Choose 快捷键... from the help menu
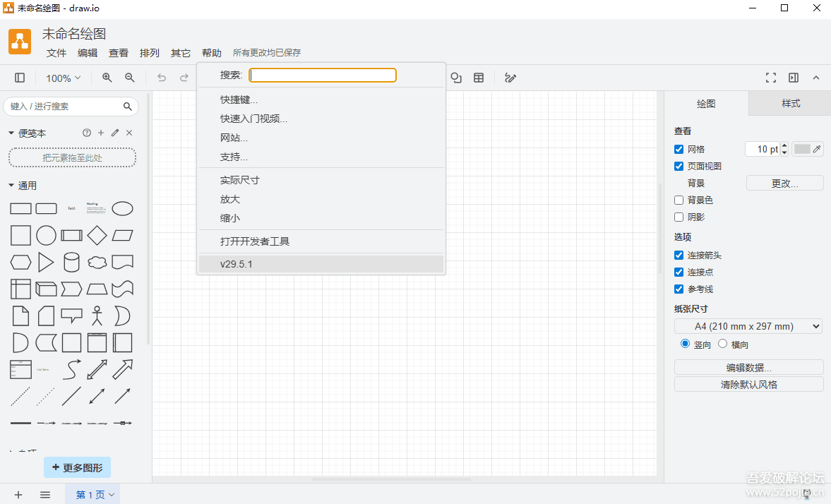The height and width of the screenshot is (504, 831). [239, 100]
